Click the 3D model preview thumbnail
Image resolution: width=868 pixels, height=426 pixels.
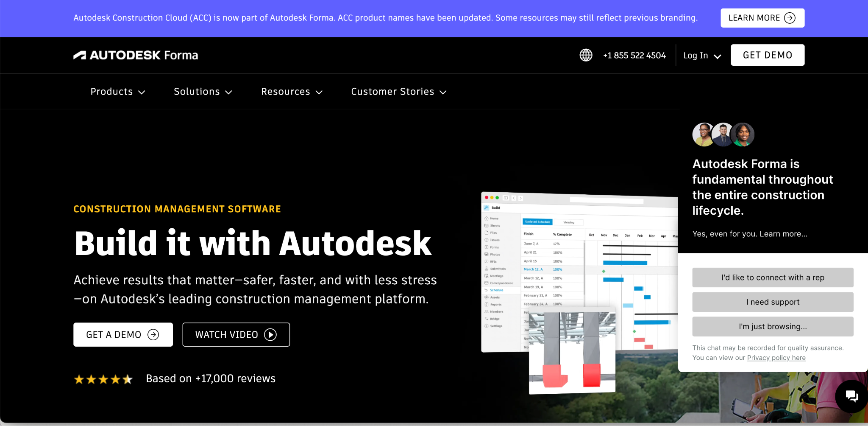(572, 352)
